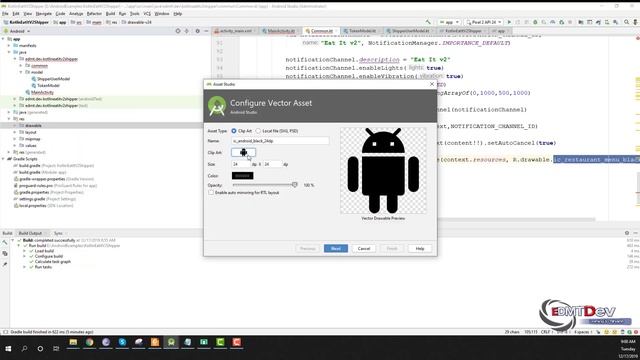Switch to TokenModel.kt editor tab
Viewport: 640px width, 360px height.
point(362,31)
